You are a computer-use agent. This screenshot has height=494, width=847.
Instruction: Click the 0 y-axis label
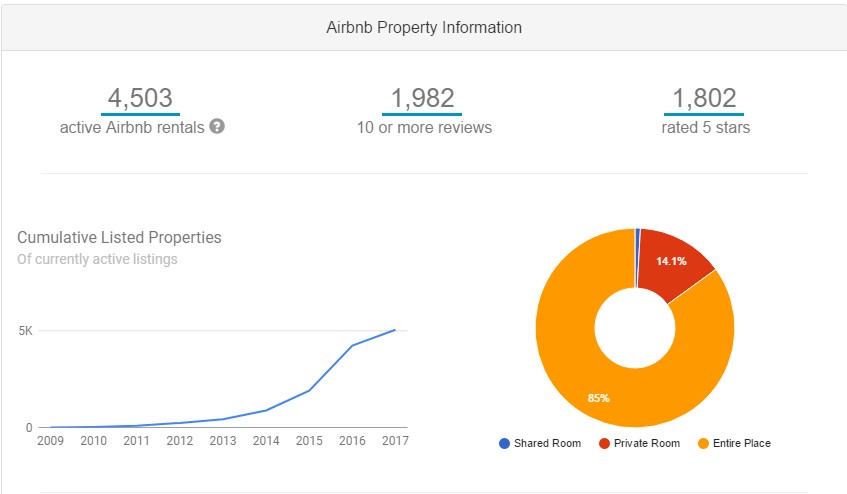(29, 428)
